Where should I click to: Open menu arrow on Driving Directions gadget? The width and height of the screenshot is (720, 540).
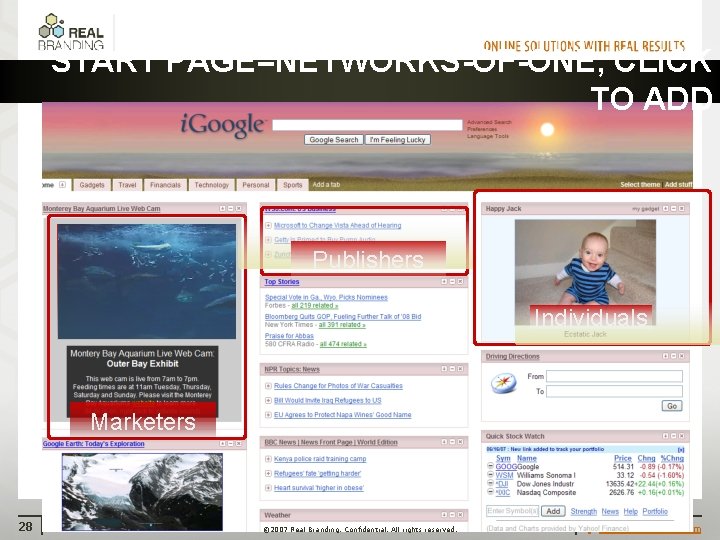click(665, 356)
